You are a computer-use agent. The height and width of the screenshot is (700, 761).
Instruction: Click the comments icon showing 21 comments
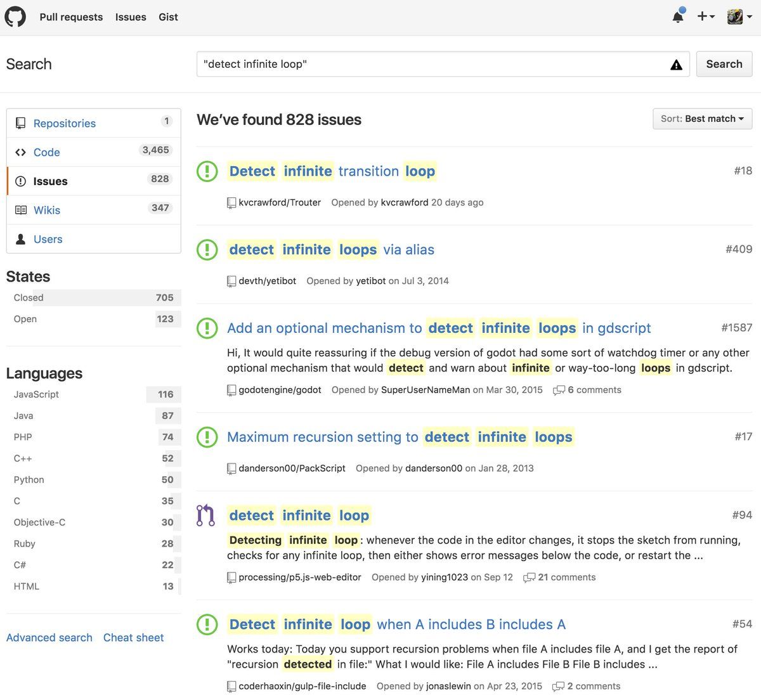529,578
